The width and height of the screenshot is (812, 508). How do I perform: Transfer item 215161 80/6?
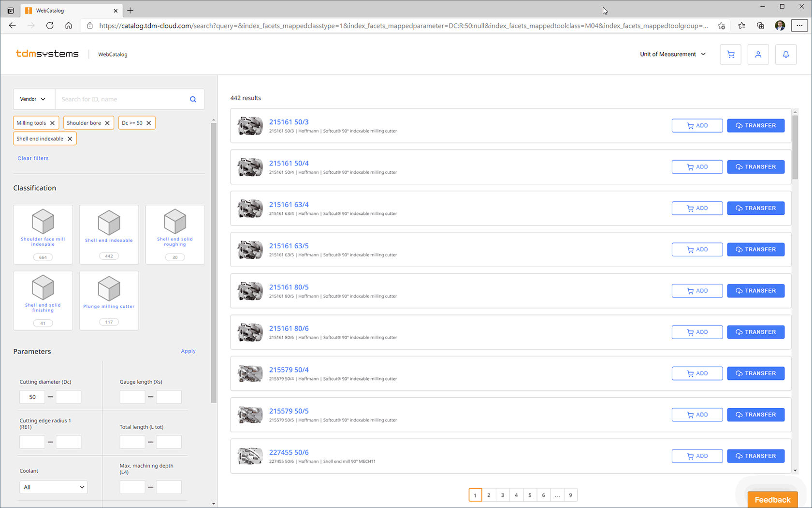(x=755, y=332)
